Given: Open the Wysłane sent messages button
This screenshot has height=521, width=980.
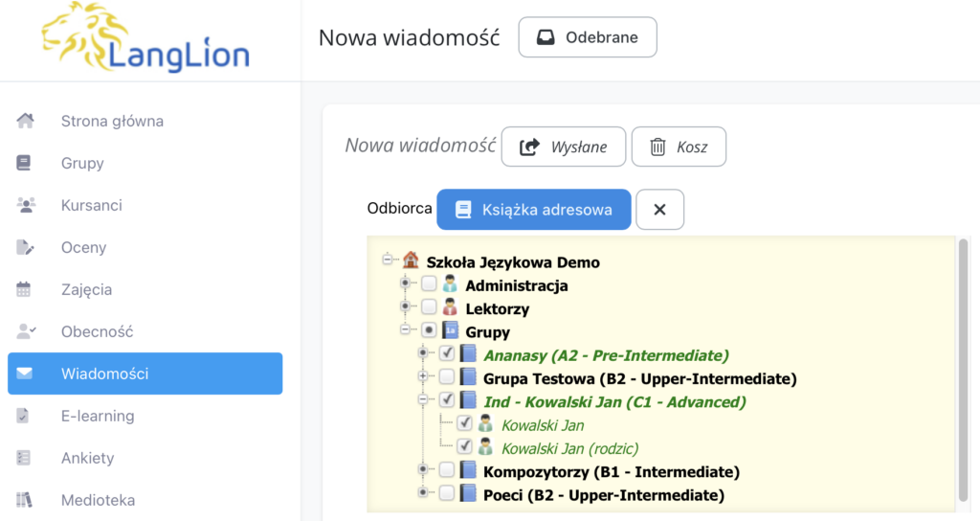Looking at the screenshot, I should point(564,147).
